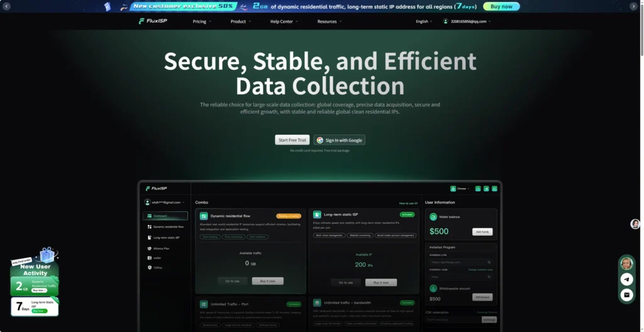The image size is (644, 332).
Task: Copy the invitation code with its copy icon
Action: pos(489,277)
